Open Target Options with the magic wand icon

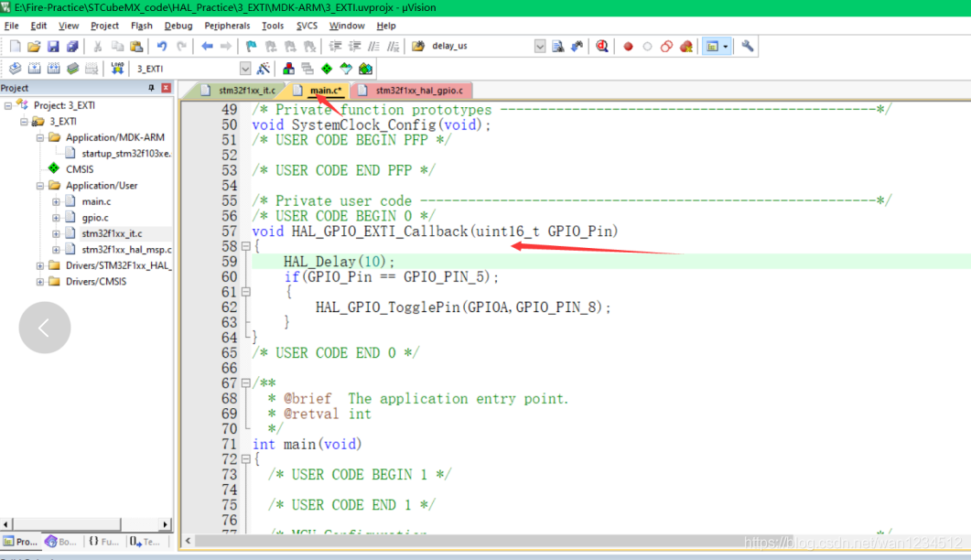[264, 69]
